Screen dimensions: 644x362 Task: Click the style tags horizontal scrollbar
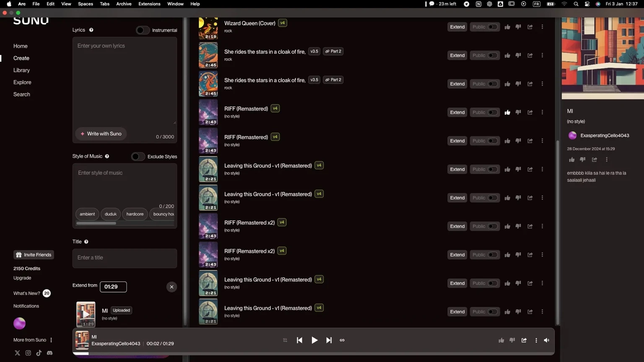(x=96, y=223)
